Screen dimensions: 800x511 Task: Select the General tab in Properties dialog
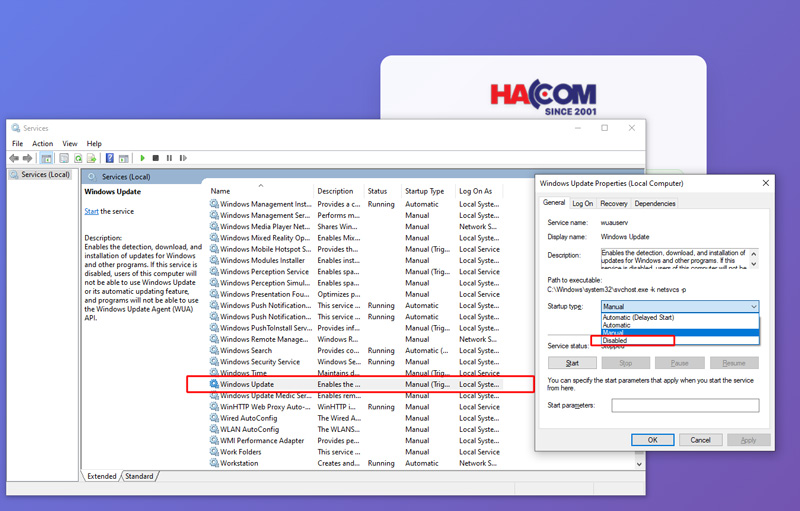click(554, 202)
